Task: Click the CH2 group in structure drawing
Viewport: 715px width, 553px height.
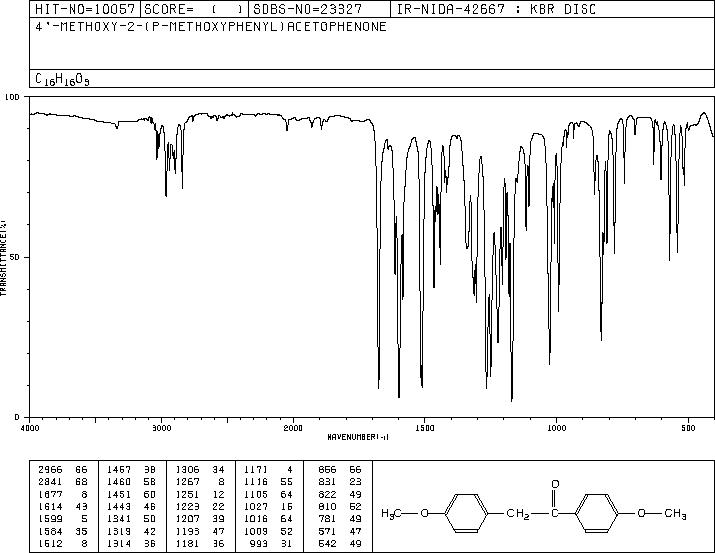Action: click(x=518, y=514)
